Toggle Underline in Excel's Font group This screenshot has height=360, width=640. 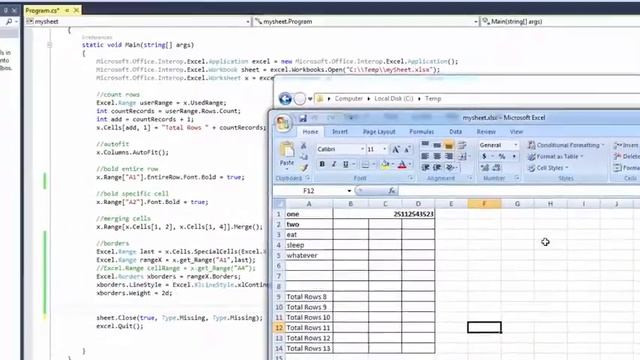[x=346, y=164]
